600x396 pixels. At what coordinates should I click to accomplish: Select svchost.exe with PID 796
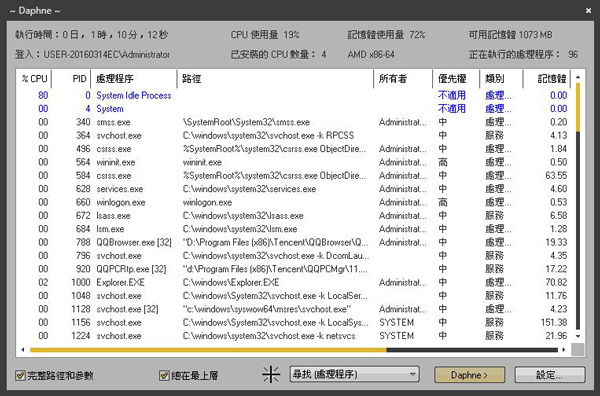click(x=294, y=256)
